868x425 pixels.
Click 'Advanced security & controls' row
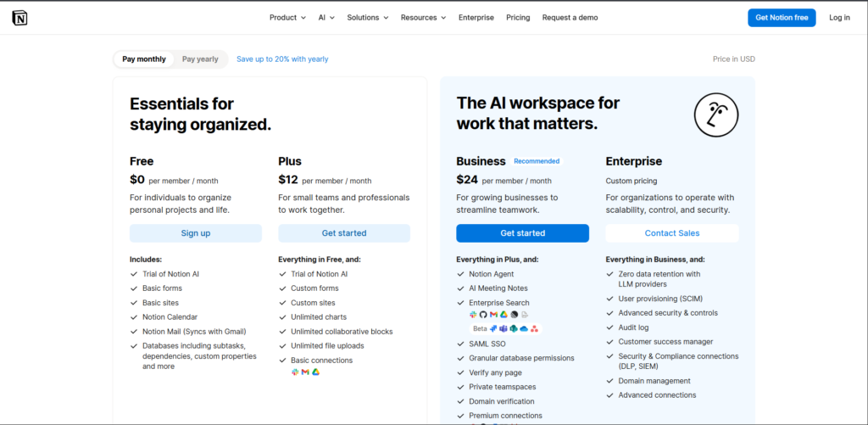(x=668, y=313)
